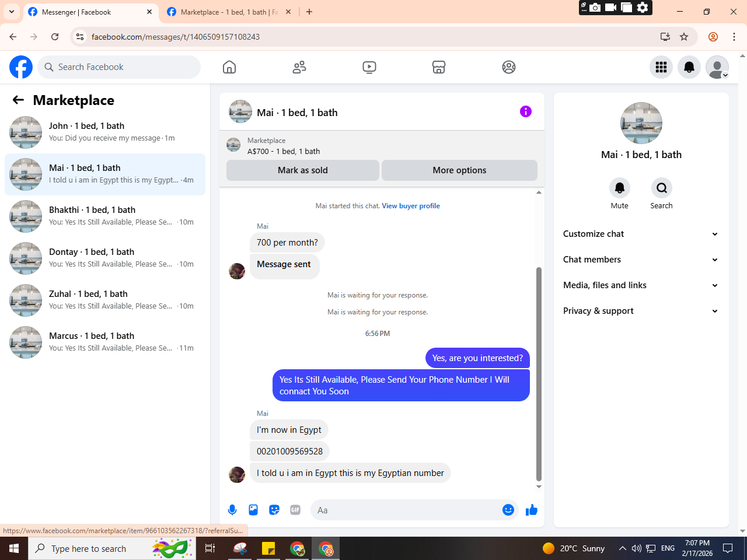The width and height of the screenshot is (747, 560).
Task: View site information icon in address bar
Action: tap(81, 37)
